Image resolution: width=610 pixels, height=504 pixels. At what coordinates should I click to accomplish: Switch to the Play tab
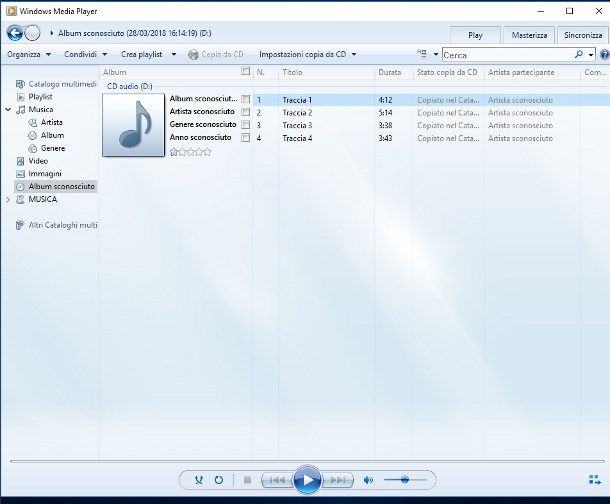(475, 35)
